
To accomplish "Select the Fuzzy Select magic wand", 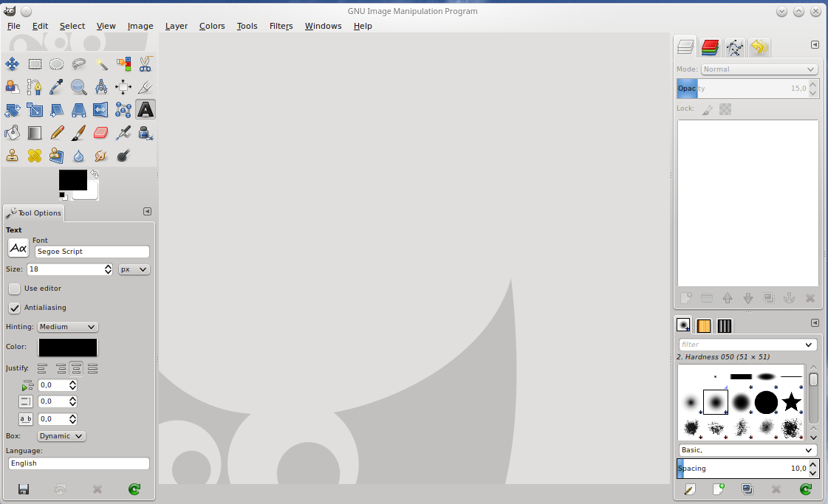I will point(101,64).
